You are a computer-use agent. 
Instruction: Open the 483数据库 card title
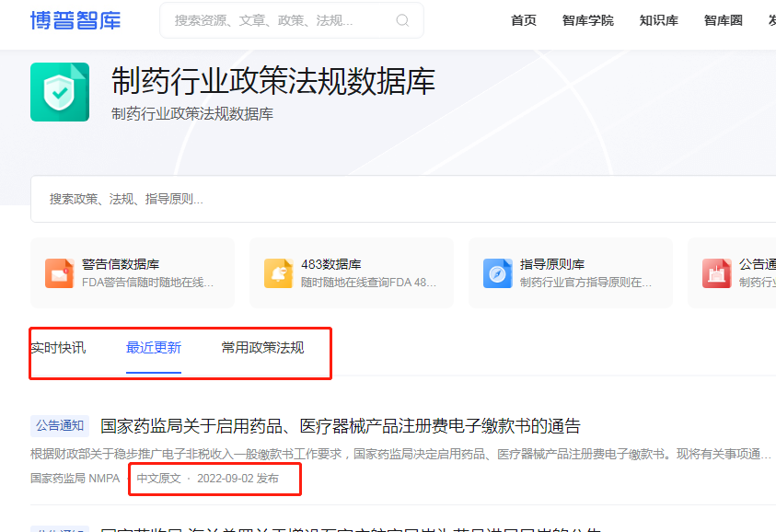(x=331, y=264)
